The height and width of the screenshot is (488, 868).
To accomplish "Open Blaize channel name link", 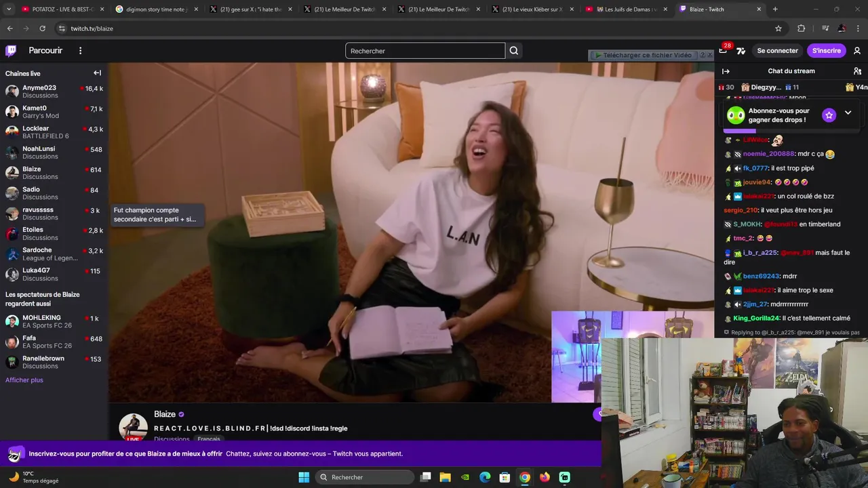I will [x=165, y=414].
